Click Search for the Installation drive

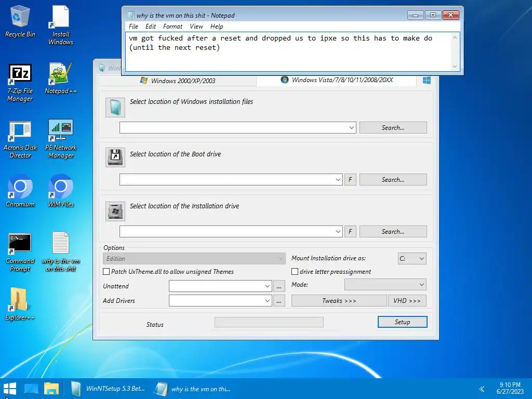393,231
